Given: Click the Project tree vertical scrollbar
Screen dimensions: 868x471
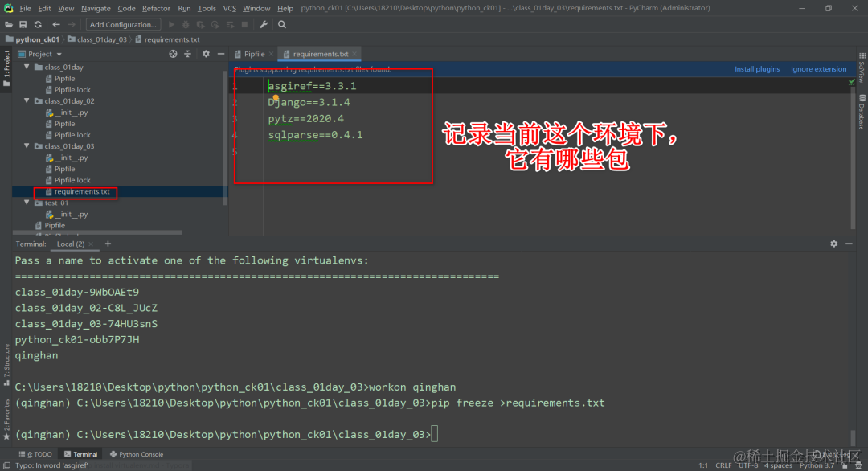Looking at the screenshot, I should (225, 138).
